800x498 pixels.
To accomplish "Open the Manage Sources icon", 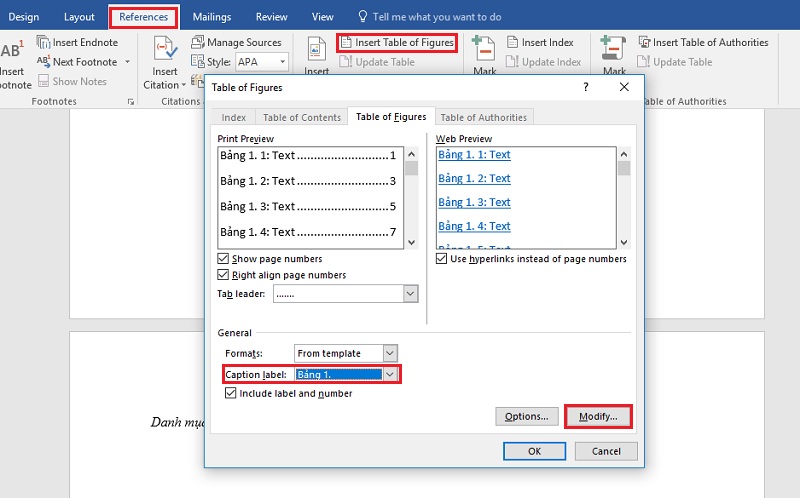I will (x=197, y=42).
